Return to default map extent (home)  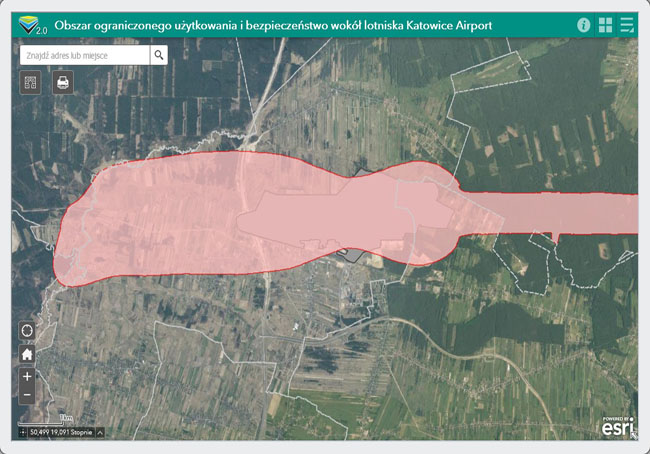coord(27,353)
